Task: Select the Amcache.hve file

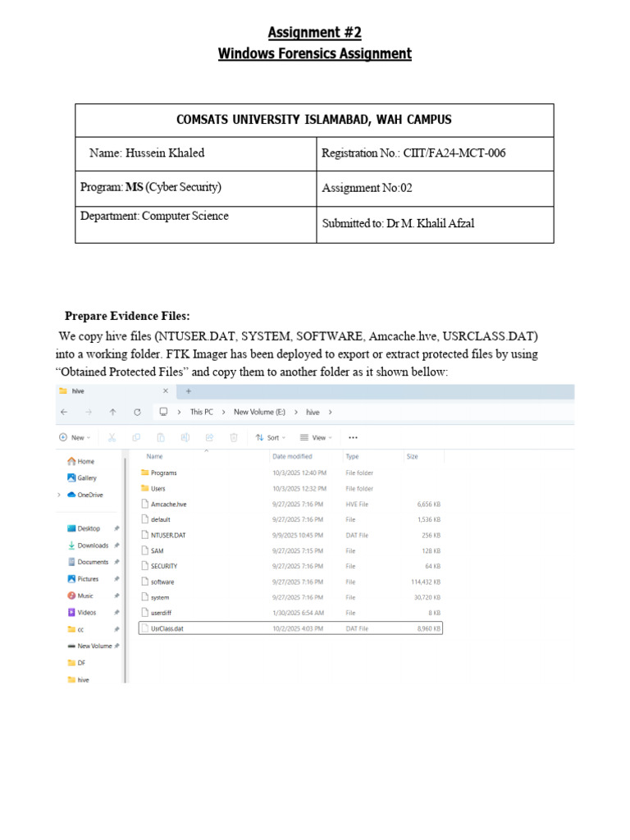Action: pos(291,504)
